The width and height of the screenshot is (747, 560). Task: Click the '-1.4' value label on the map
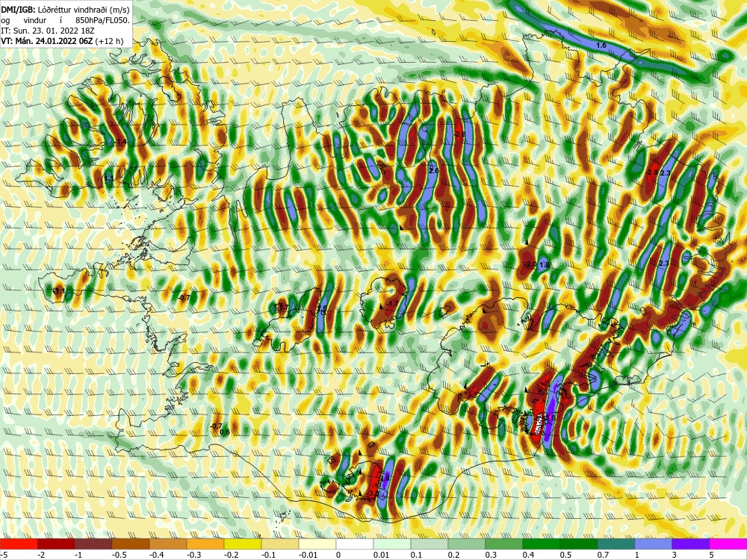click(x=120, y=141)
